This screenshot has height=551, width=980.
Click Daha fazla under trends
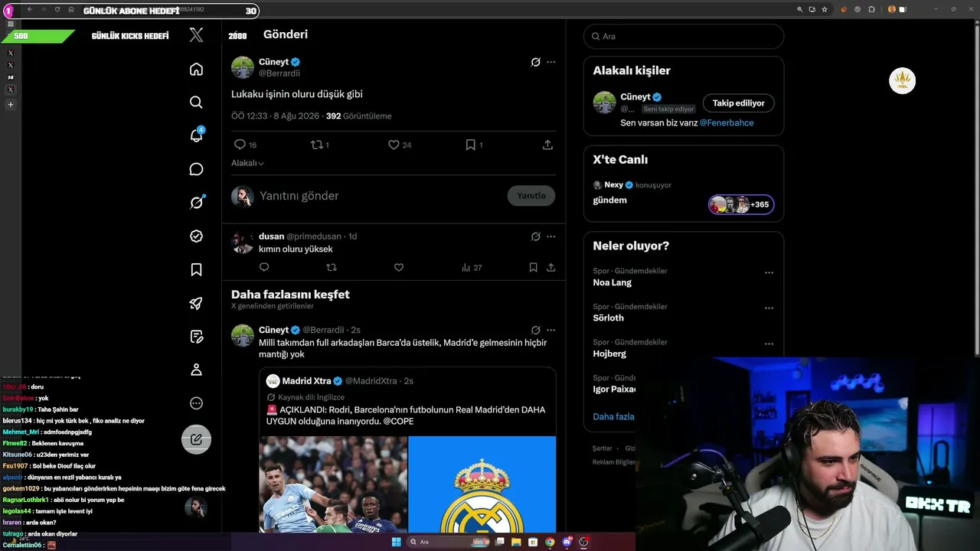613,417
